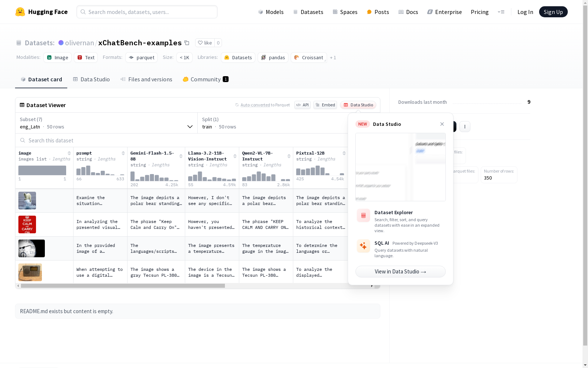Select the < 1K size tag

click(184, 57)
